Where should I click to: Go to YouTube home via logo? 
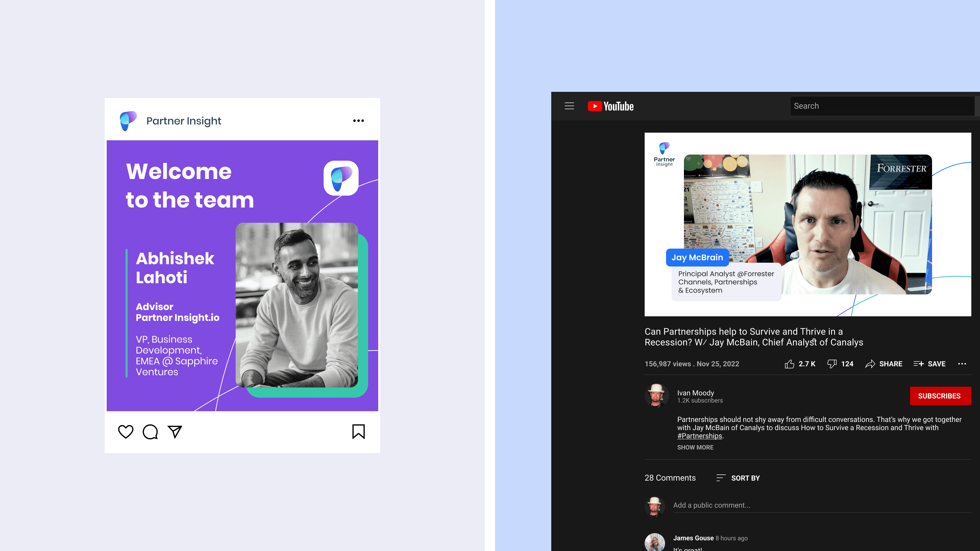coord(611,106)
